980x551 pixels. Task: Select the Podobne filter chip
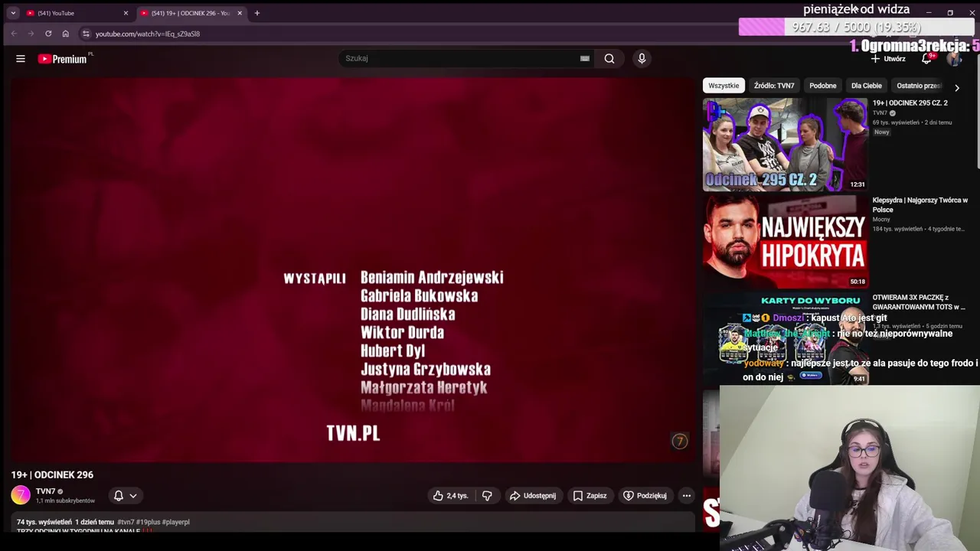pyautogui.click(x=823, y=86)
